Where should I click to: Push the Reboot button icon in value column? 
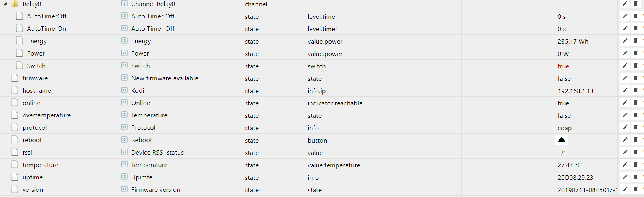tap(562, 140)
